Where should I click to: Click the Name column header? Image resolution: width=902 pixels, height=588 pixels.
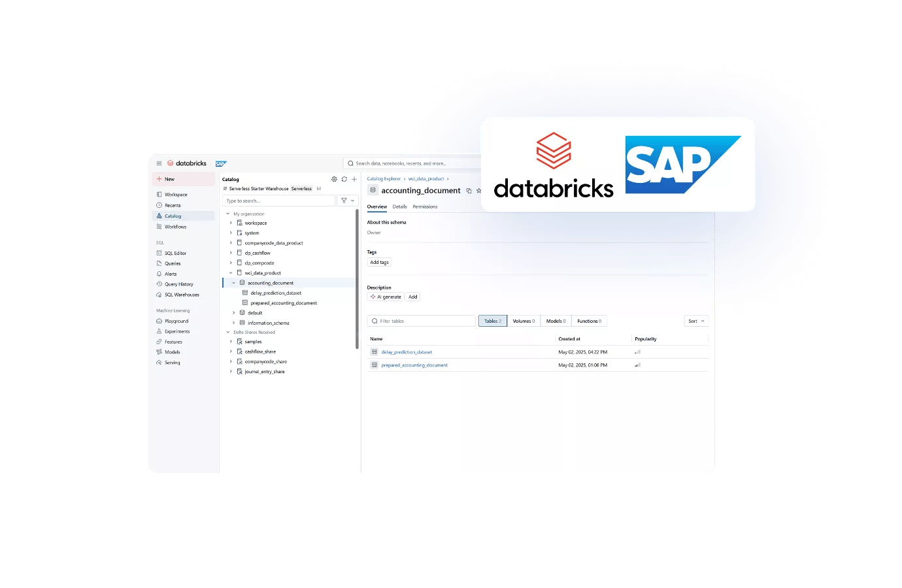(376, 339)
